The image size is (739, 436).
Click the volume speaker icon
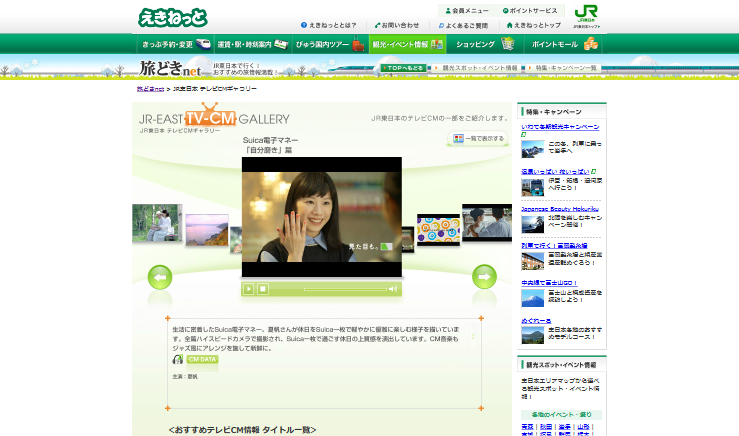[x=393, y=289]
